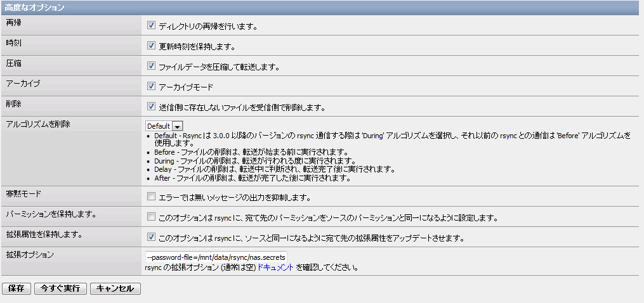Open the ドキュメント link
The image size is (644, 303).
point(275,268)
